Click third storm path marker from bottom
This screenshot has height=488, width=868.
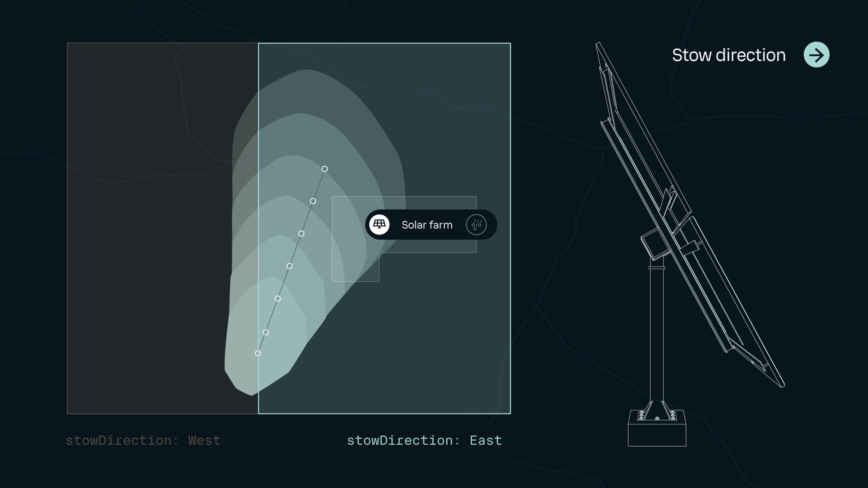pyautogui.click(x=278, y=298)
